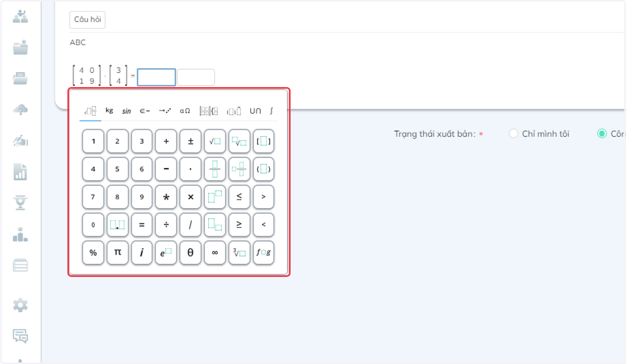Open the αΩ Greek letters tab
This screenshot has width=626, height=364.
[185, 111]
